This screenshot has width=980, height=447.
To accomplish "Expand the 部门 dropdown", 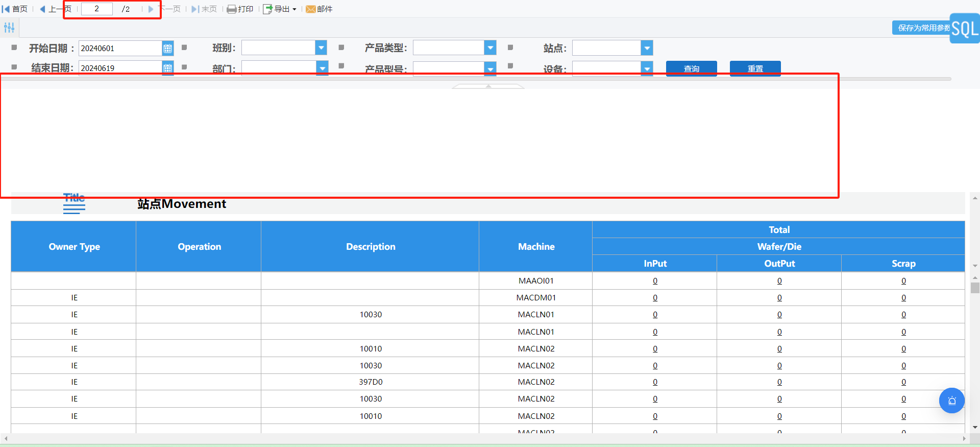I will click(x=322, y=68).
